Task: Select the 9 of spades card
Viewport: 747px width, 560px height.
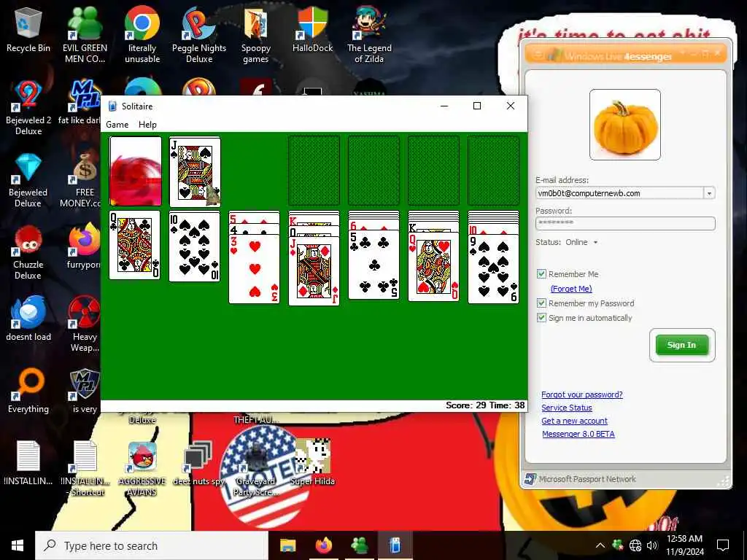Action: coord(494,268)
